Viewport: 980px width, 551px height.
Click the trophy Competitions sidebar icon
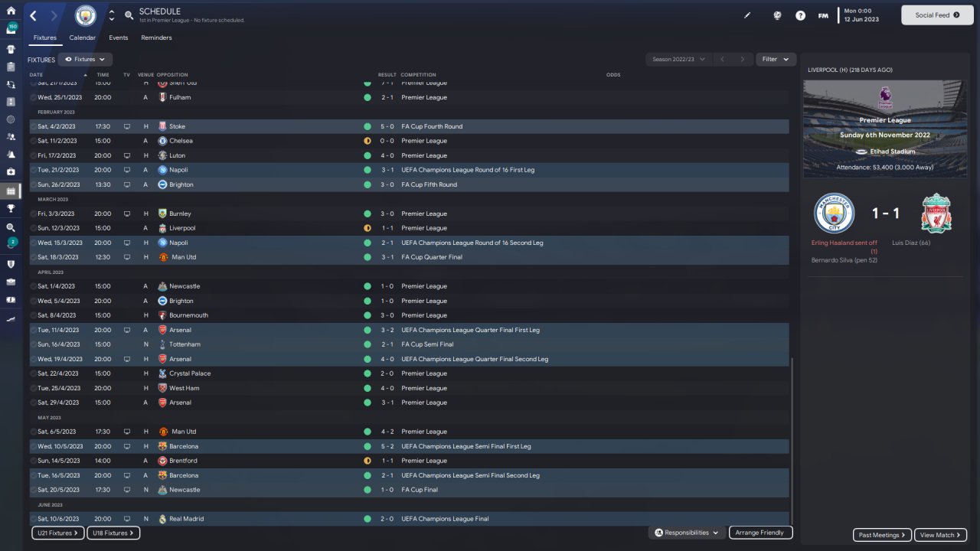click(x=11, y=207)
